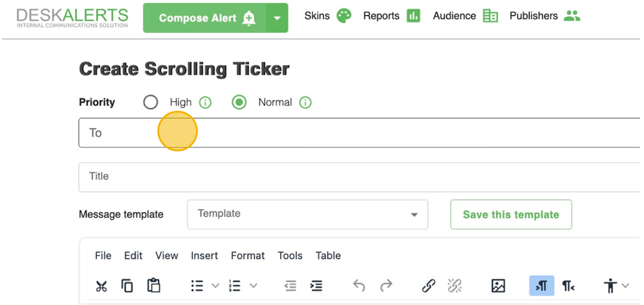This screenshot has height=305, width=644.
Task: Open the Message template dropdown
Action: pyautogui.click(x=307, y=214)
